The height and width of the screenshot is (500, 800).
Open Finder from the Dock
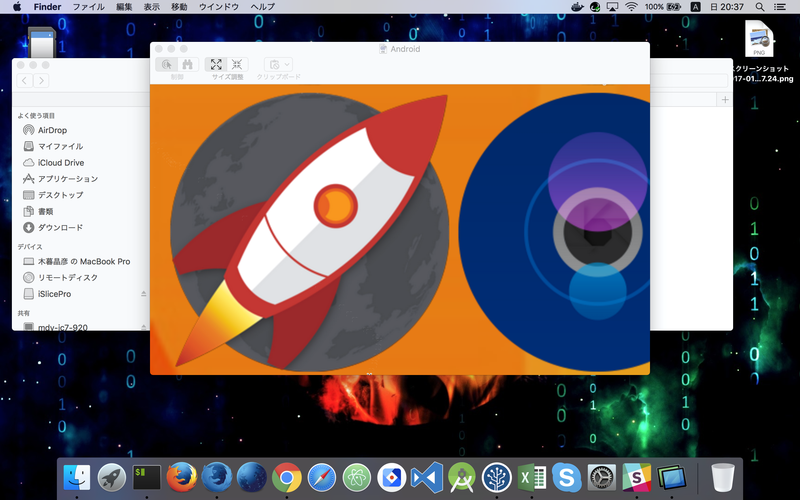(77, 478)
